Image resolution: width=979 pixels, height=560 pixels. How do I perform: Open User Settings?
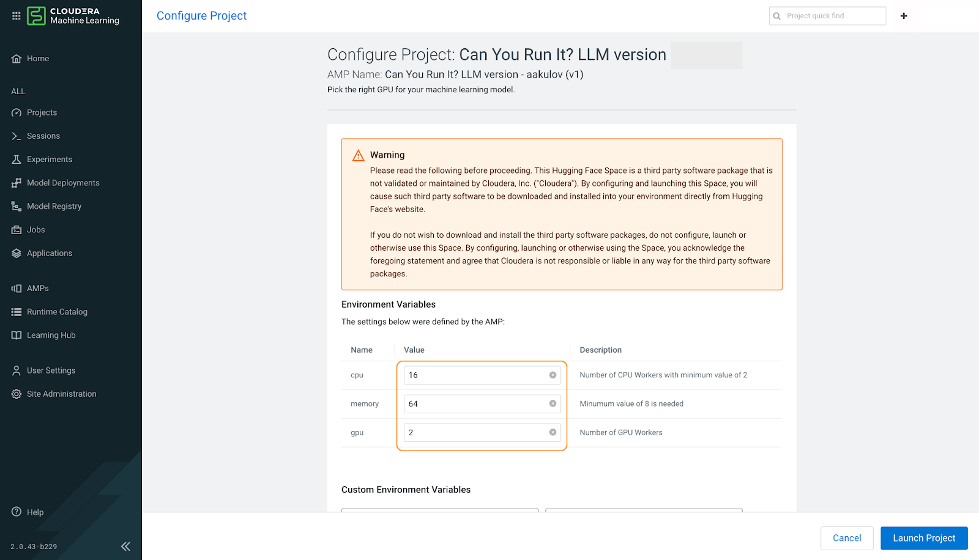click(51, 370)
